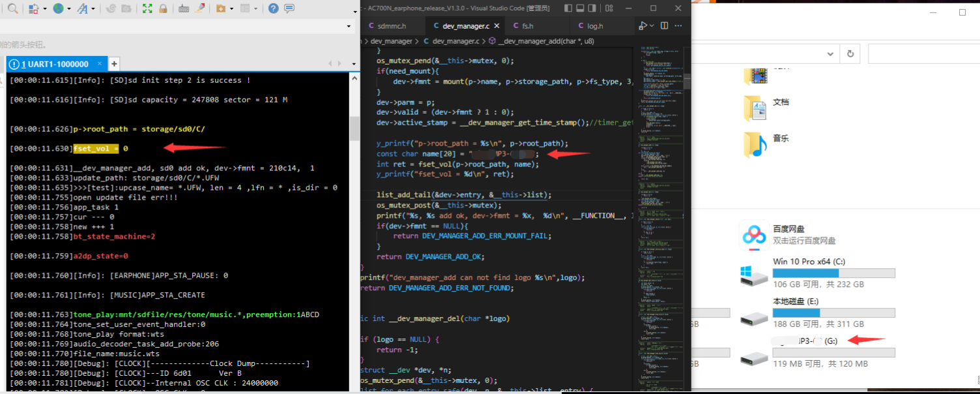The width and height of the screenshot is (980, 394).
Task: Open the globe encoding tool in the terminal toolbar
Action: tap(58, 8)
